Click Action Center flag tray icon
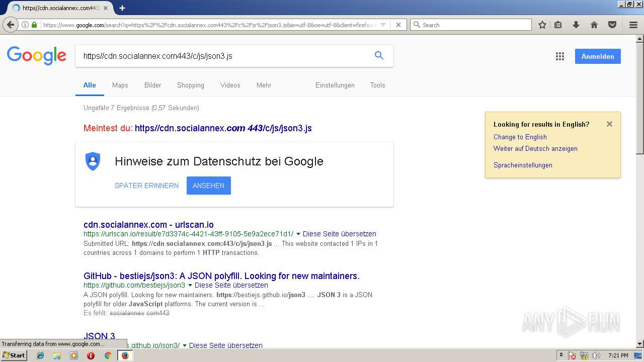This screenshot has height=362, width=644. point(572,355)
